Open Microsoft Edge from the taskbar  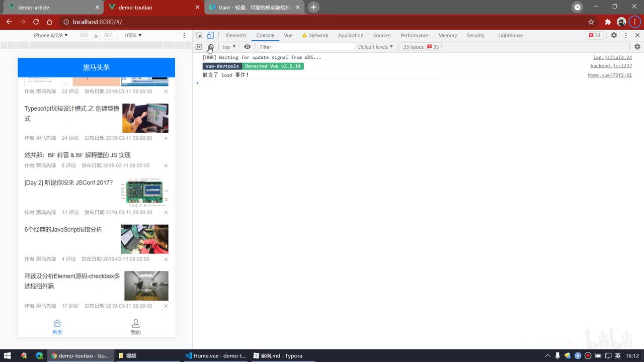pos(39,355)
